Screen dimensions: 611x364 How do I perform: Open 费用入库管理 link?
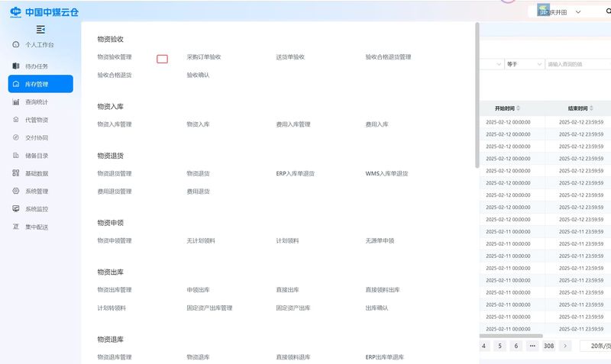293,124
